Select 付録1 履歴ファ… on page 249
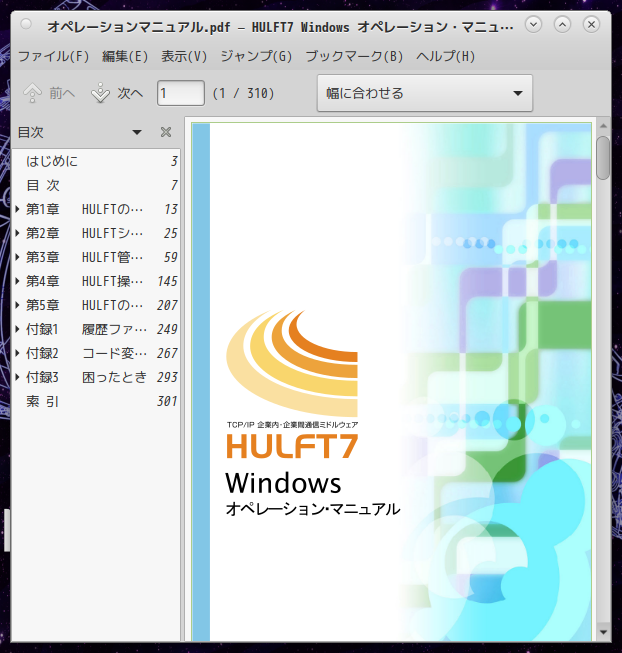 (x=96, y=329)
